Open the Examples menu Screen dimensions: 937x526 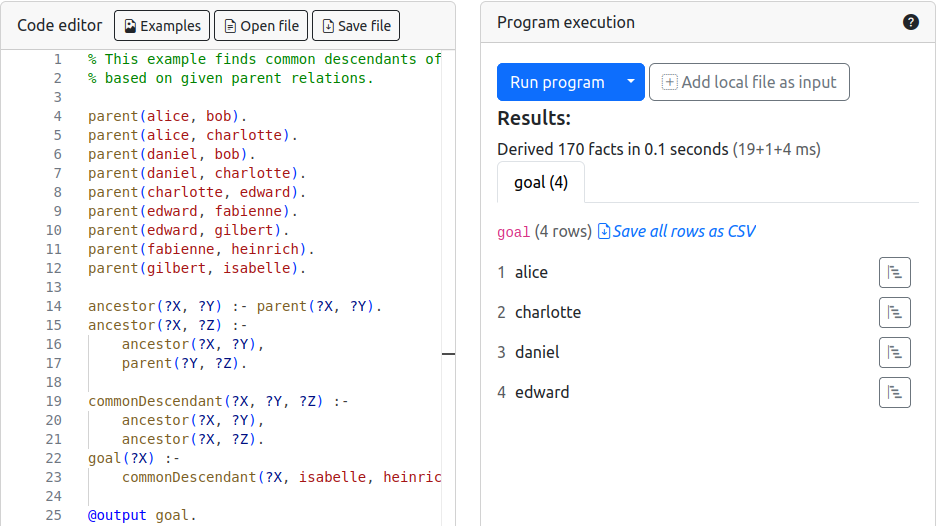point(162,26)
